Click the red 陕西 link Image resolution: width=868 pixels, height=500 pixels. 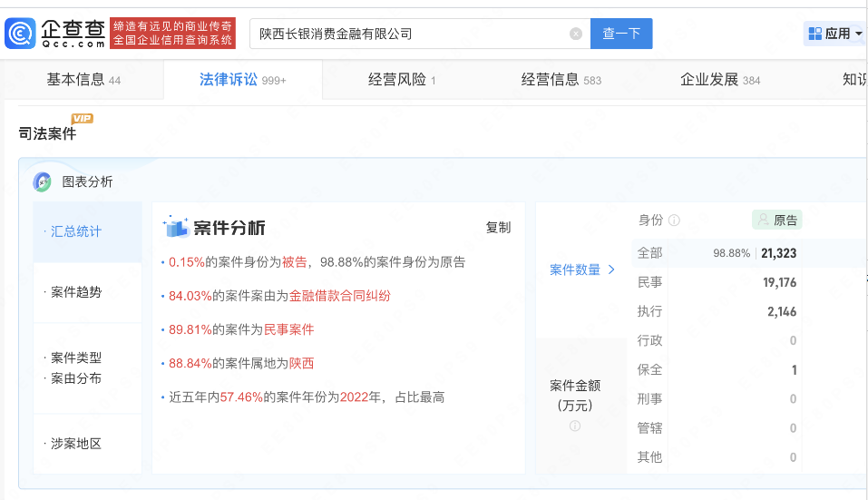(302, 363)
